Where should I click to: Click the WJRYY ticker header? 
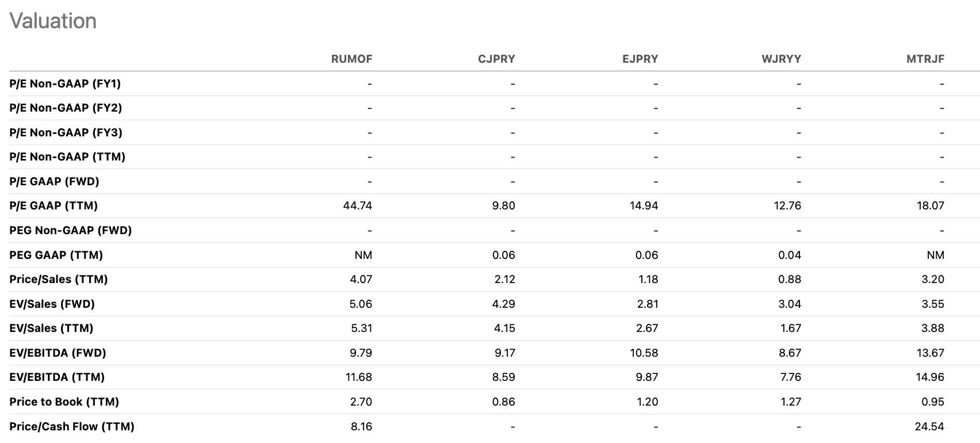point(781,59)
